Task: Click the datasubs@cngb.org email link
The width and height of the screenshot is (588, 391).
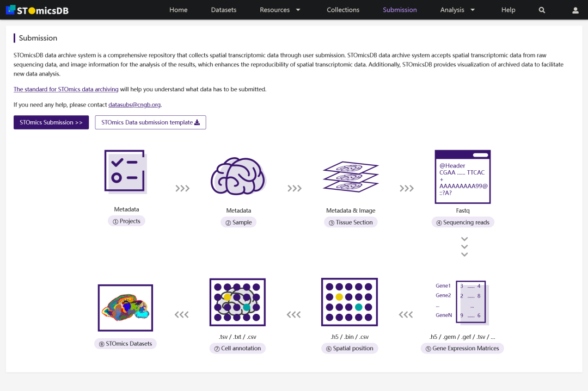Action: click(134, 104)
